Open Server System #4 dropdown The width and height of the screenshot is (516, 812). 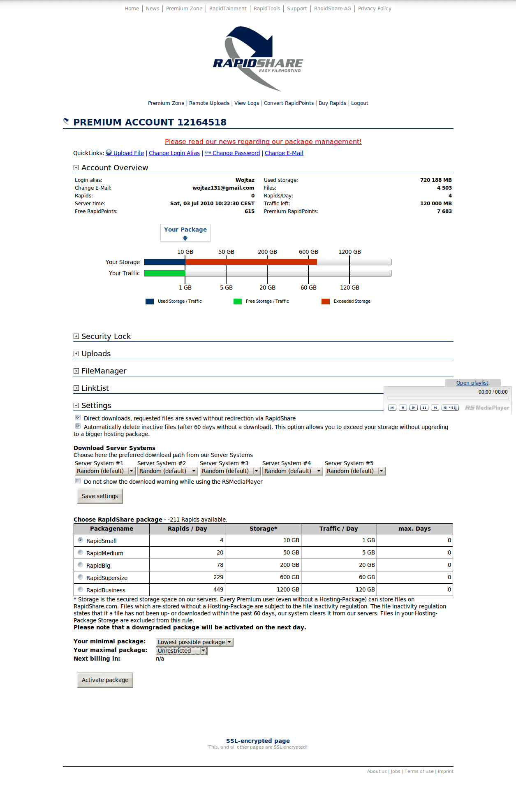[x=293, y=471]
